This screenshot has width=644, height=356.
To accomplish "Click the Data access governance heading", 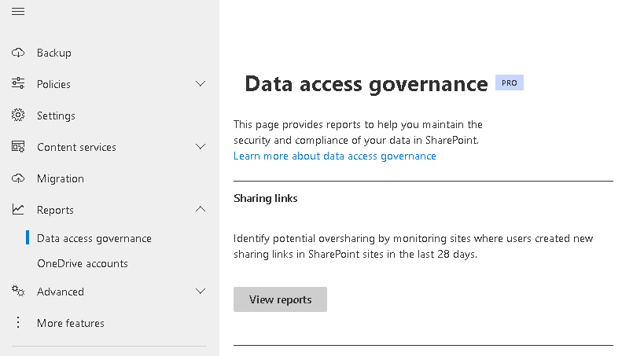I will pos(366,85).
